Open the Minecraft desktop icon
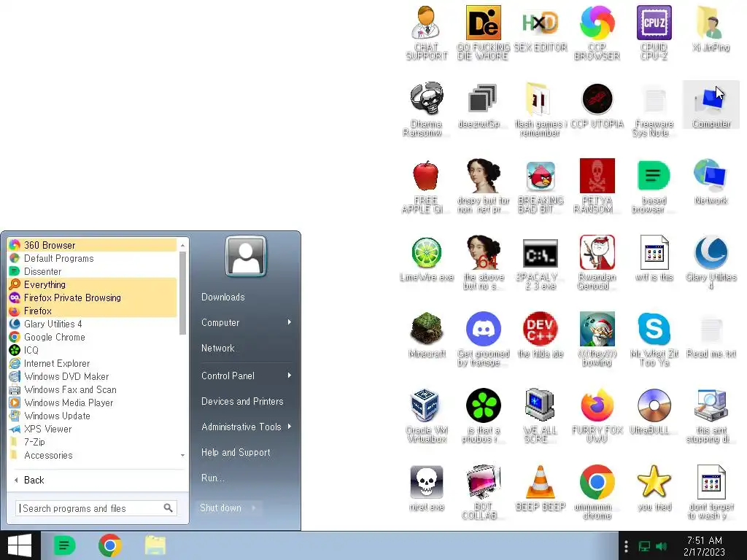 [x=426, y=335]
